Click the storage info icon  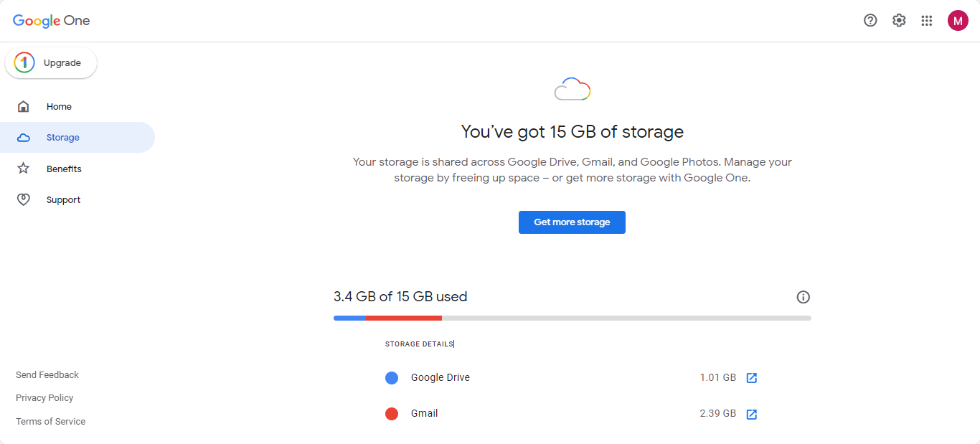(x=804, y=297)
